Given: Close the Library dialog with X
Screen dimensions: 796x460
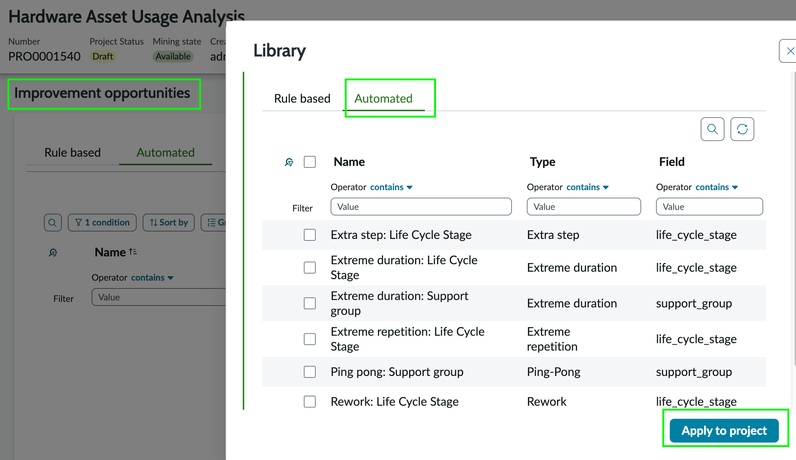Looking at the screenshot, I should click(789, 51).
